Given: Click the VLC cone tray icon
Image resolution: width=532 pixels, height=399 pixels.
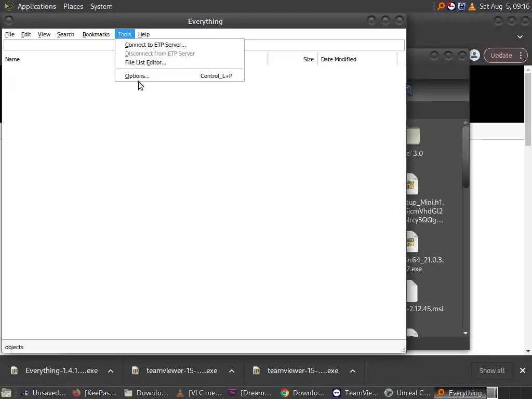Looking at the screenshot, I should click(472, 6).
